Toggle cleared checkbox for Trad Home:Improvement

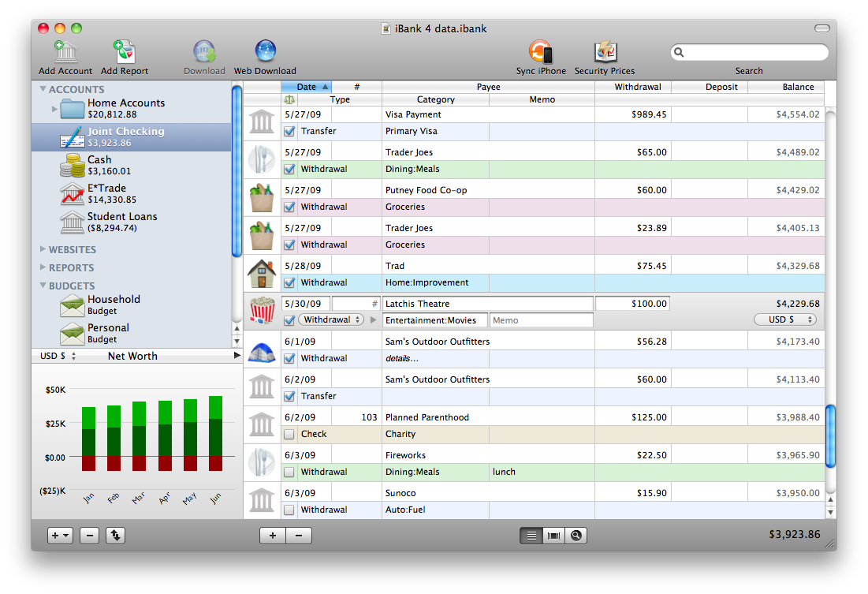(289, 282)
